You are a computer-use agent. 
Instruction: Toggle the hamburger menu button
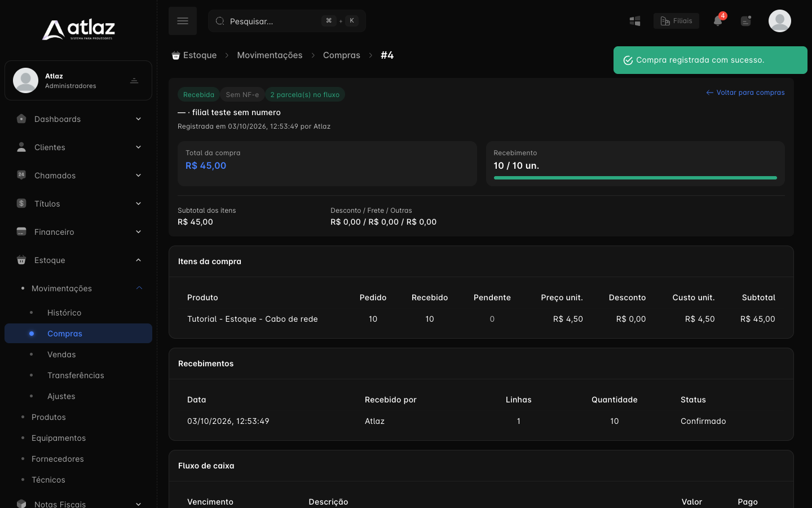(x=183, y=21)
